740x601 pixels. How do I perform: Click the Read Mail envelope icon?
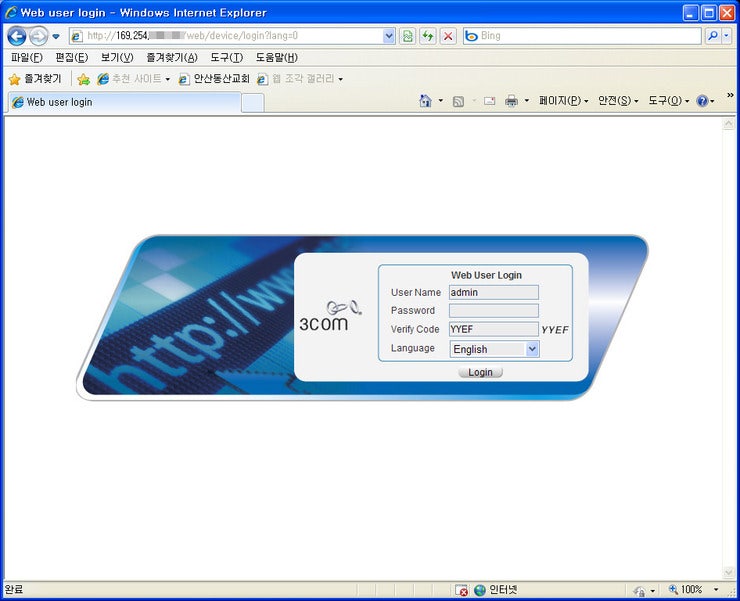(489, 101)
